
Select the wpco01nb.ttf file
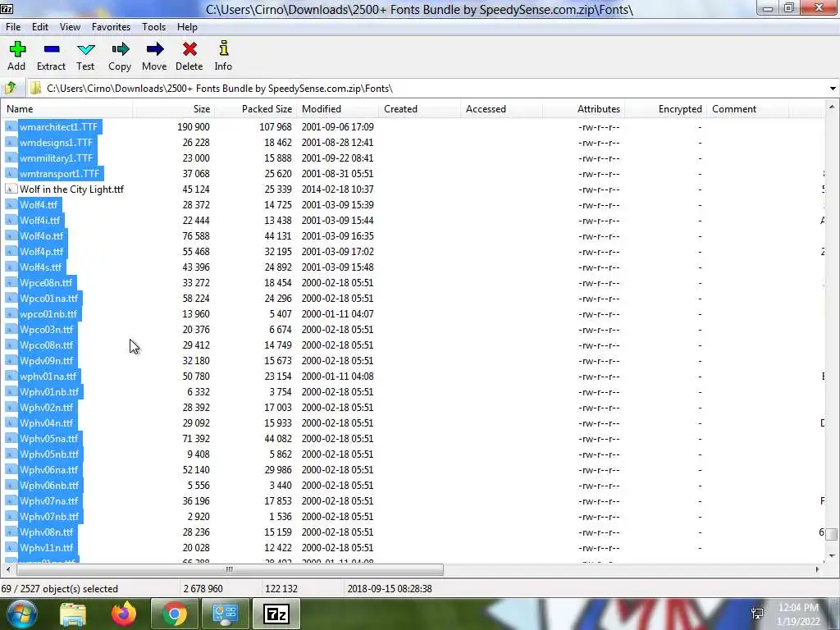(48, 314)
